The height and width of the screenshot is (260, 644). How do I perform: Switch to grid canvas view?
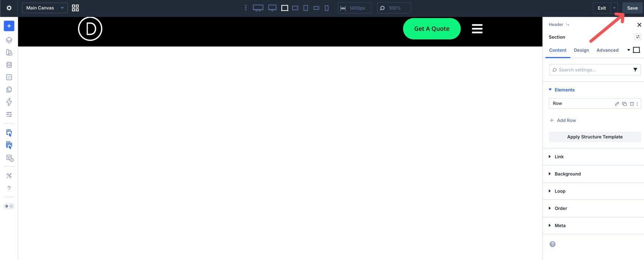75,8
